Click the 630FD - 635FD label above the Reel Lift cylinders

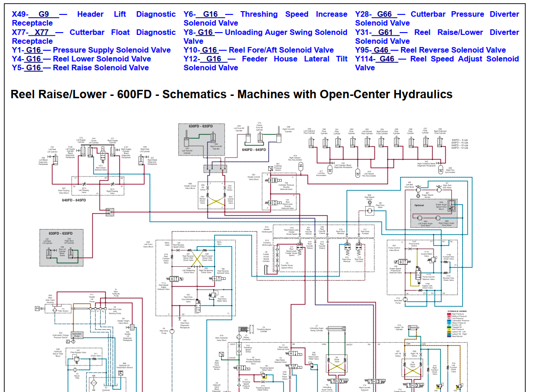click(x=61, y=233)
